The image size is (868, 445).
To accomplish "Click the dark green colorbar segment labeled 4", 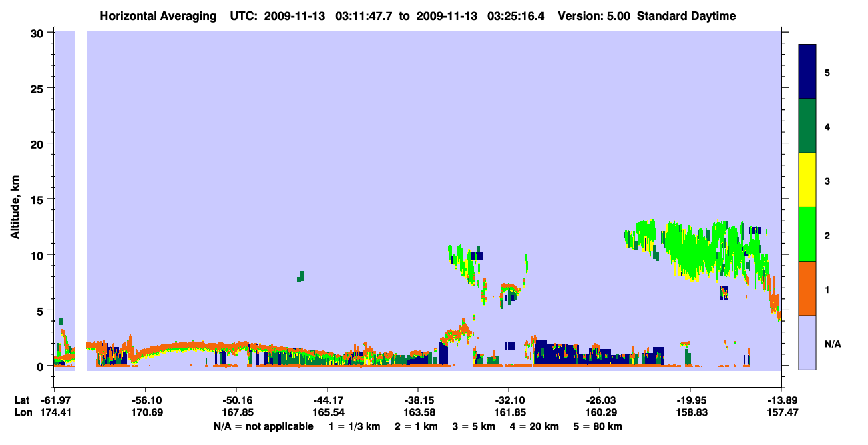I will click(x=807, y=126).
